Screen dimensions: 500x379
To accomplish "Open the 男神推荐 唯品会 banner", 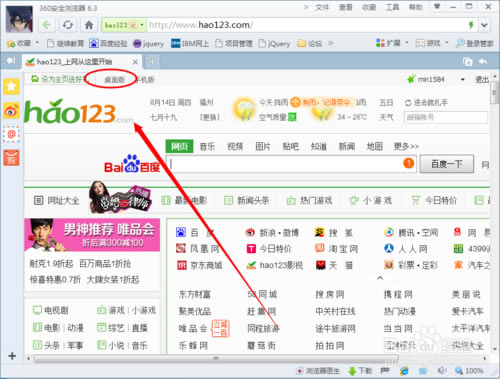I will [92, 235].
